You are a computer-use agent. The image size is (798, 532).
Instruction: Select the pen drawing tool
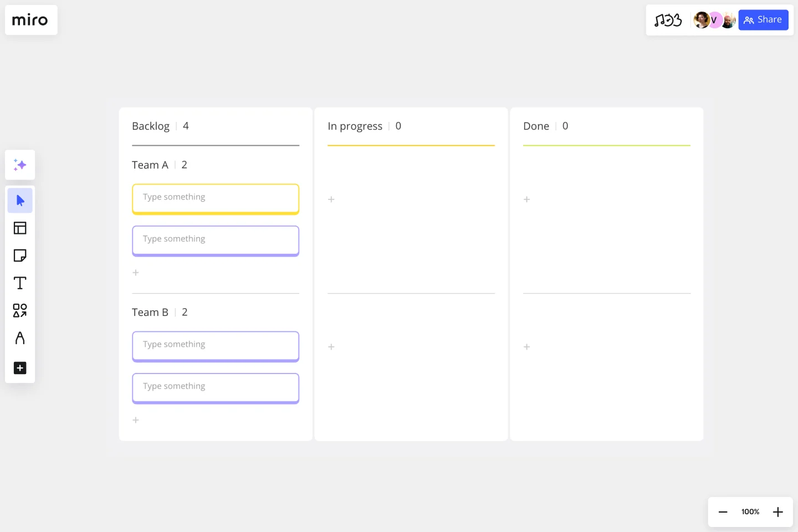(20, 338)
